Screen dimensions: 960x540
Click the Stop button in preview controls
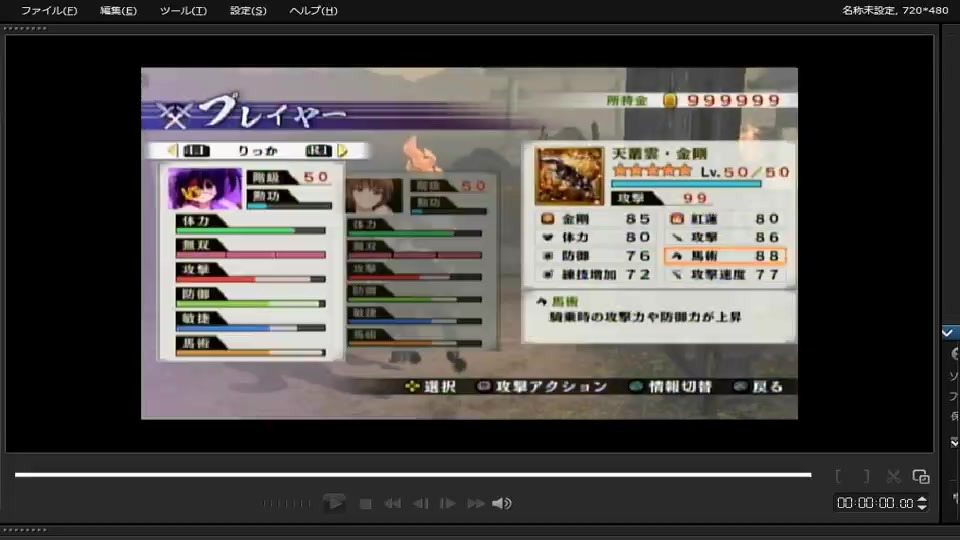(x=366, y=503)
